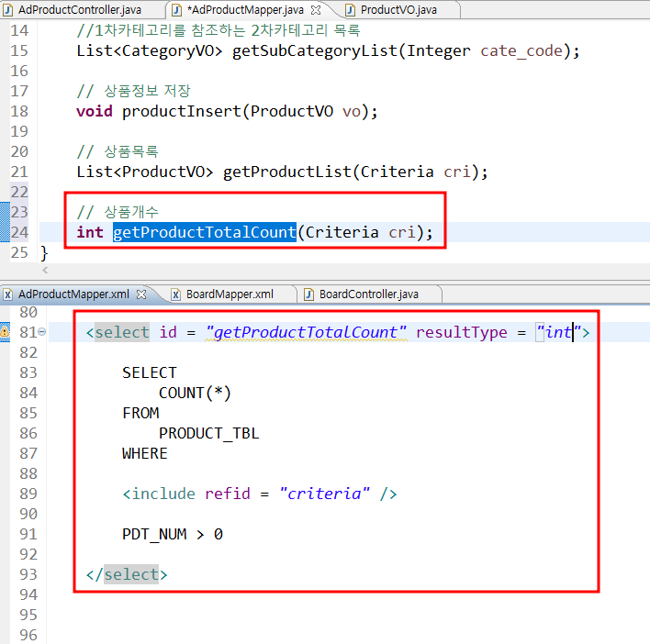Viewport: 650px width, 644px height.
Task: Click the FROM keyword on line 85
Action: point(140,413)
